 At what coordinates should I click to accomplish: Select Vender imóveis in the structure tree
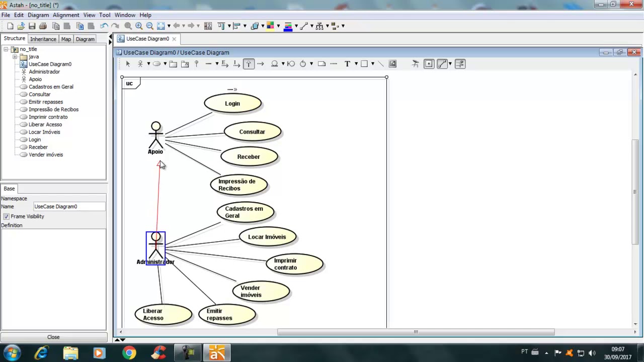pyautogui.click(x=46, y=155)
